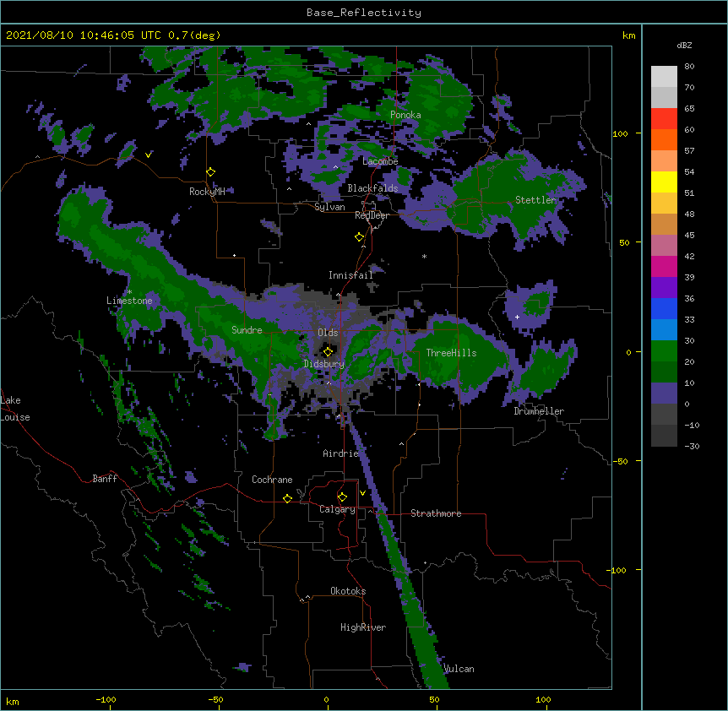The width and height of the screenshot is (728, 711).
Task: Click the yellow 54 dBZ legend swatch
Action: (x=664, y=182)
